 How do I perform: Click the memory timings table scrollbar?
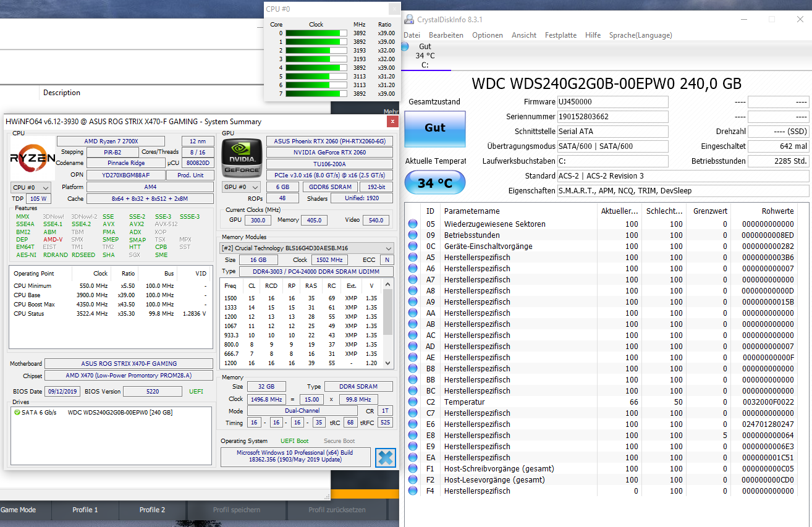[388, 323]
